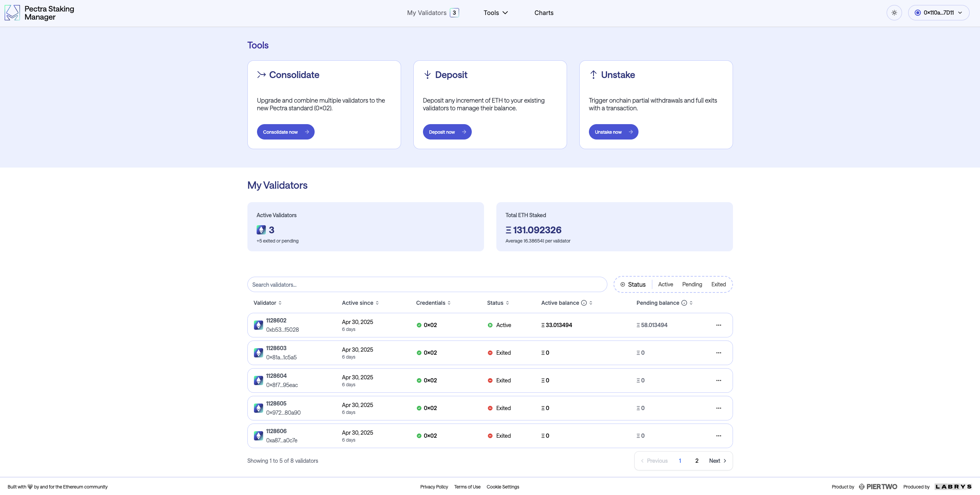Click the Pending balance info icon
The height and width of the screenshot is (495, 980).
(x=684, y=303)
